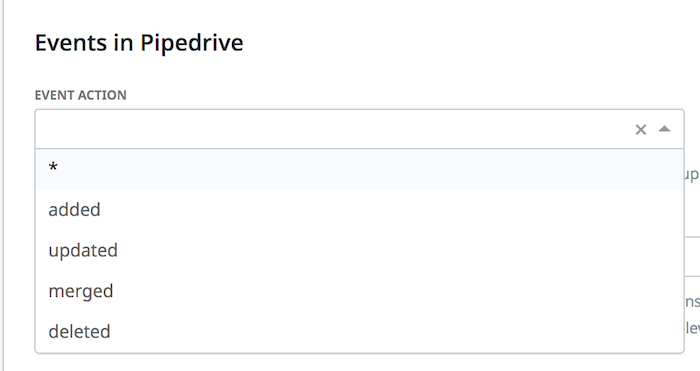Click the last option in the list

pyautogui.click(x=359, y=332)
